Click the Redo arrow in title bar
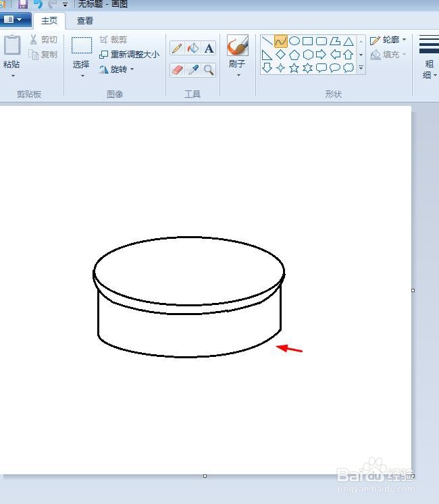 (52, 4)
